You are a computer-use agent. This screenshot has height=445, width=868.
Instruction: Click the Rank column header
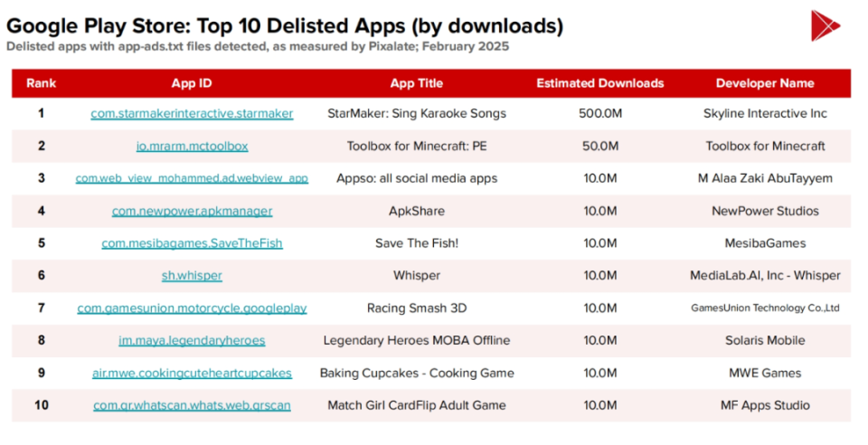[x=42, y=83]
